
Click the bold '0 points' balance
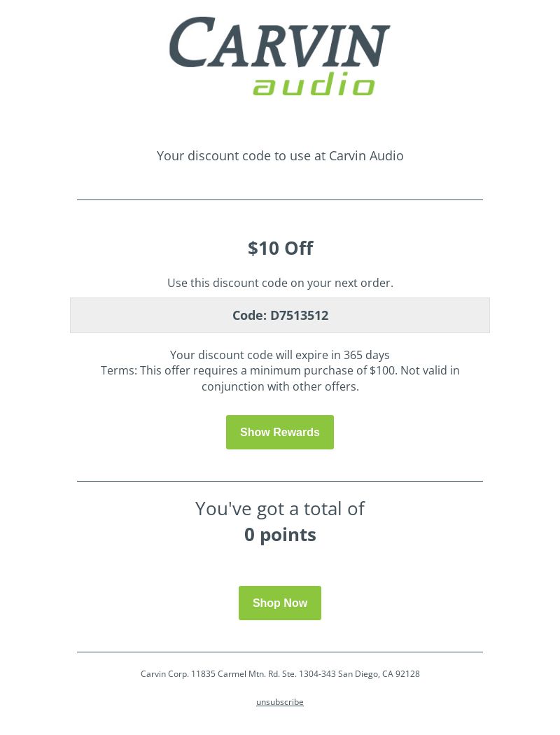pos(280,534)
